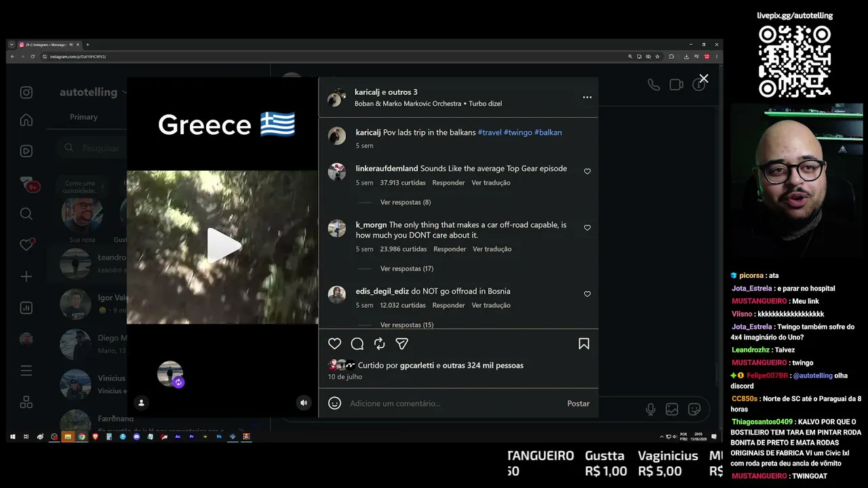Like edis_degil_ediz's comment
Viewport: 868px width, 488px height.
(x=587, y=294)
